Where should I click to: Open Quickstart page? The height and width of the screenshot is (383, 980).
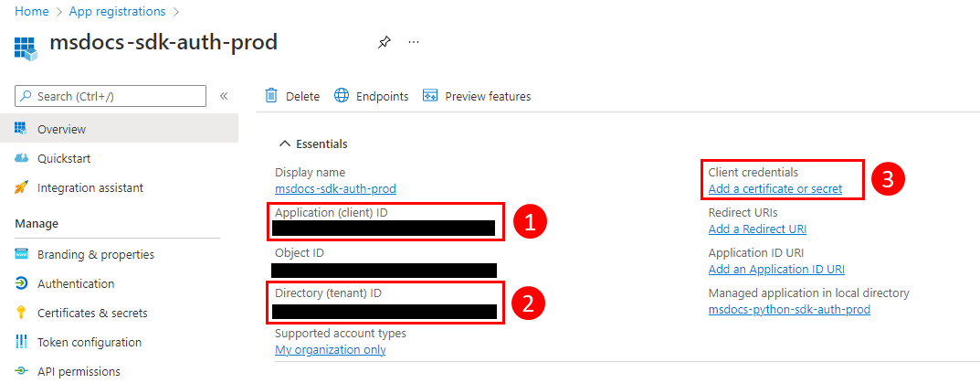tap(64, 158)
